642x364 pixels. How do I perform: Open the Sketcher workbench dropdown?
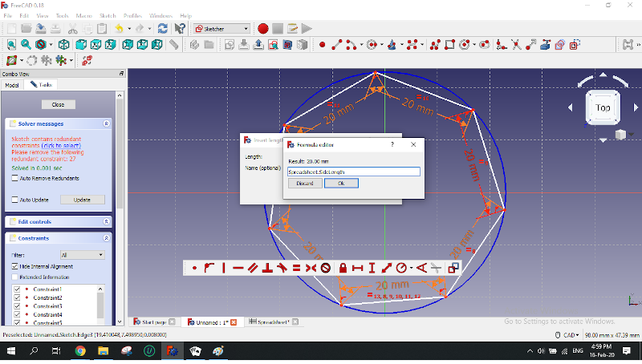pyautogui.click(x=221, y=29)
